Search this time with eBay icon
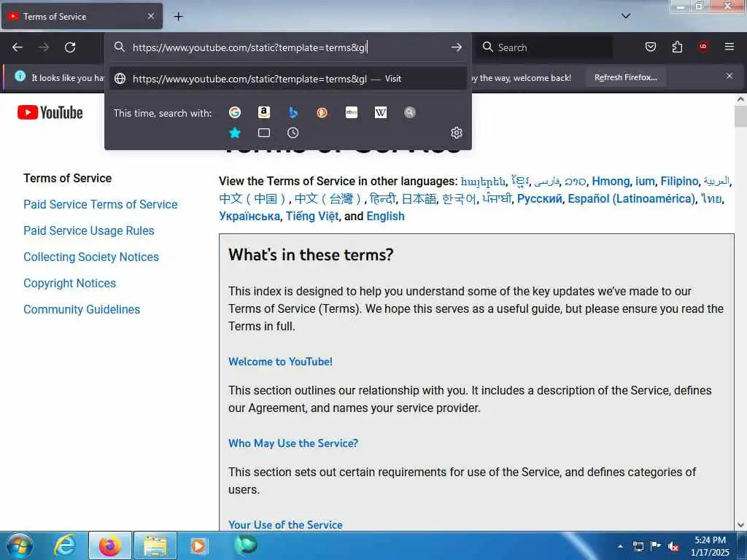 [x=351, y=112]
